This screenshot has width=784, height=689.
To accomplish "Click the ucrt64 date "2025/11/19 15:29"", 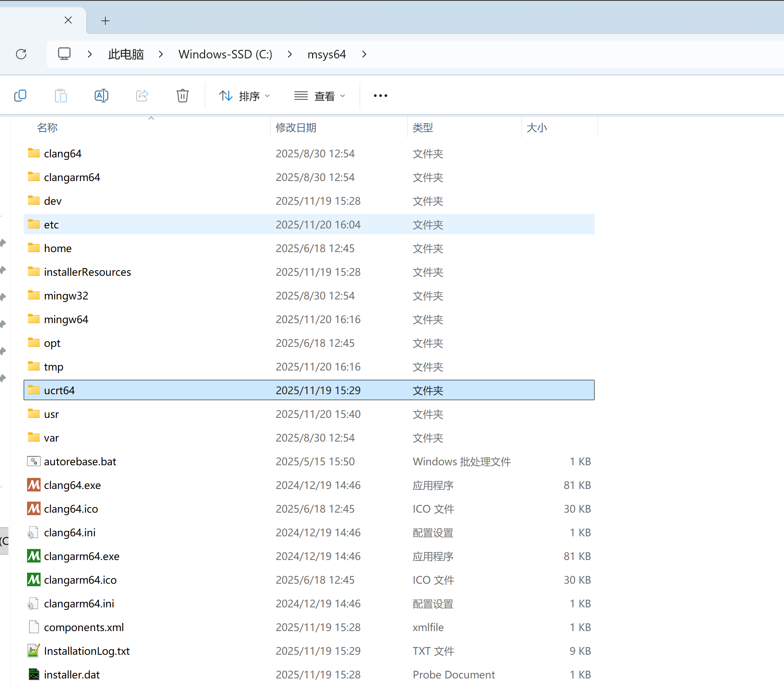I will pos(318,390).
